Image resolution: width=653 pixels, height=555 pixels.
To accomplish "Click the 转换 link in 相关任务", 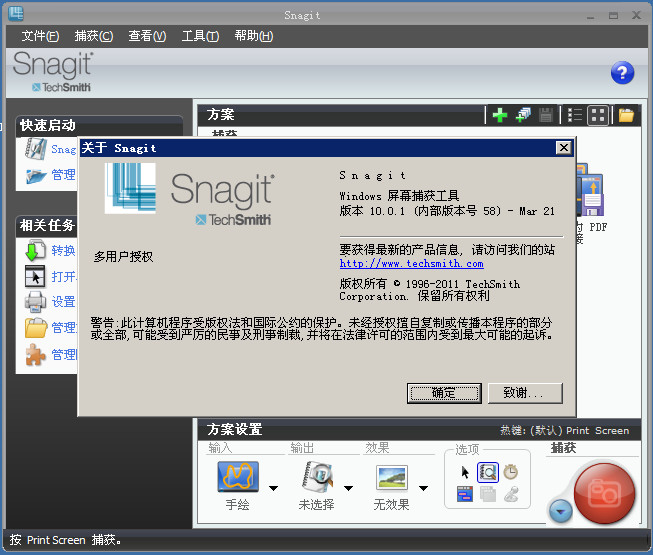I will point(63,251).
